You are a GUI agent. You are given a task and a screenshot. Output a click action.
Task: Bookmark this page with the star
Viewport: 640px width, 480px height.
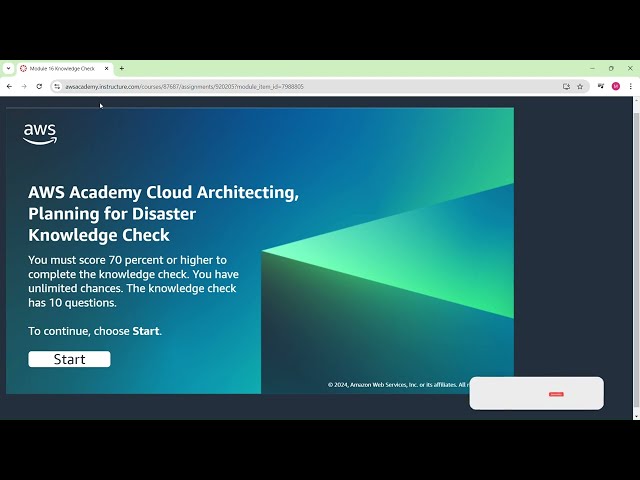pos(580,87)
